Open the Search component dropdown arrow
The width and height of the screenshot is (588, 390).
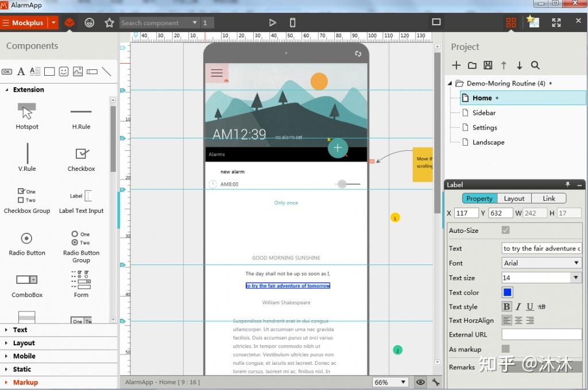point(195,23)
